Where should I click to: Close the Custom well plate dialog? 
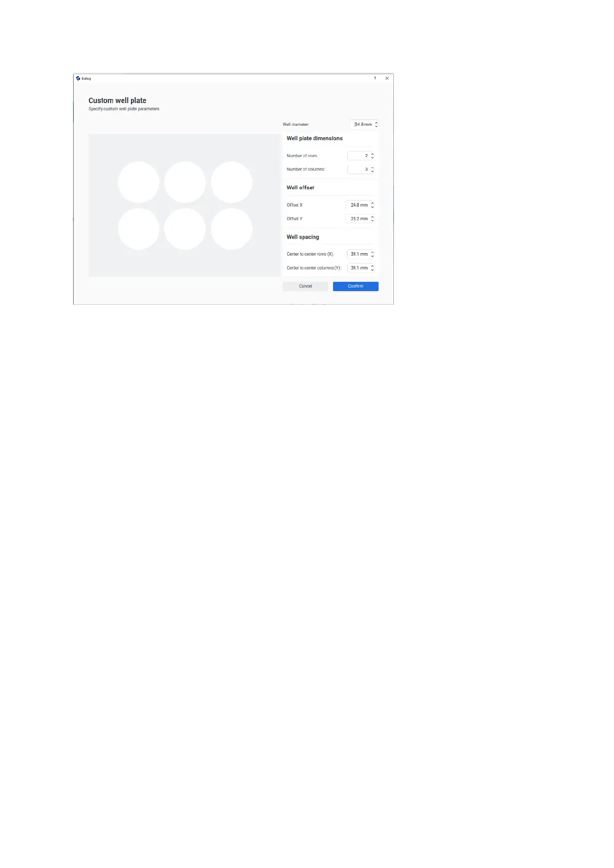coord(387,78)
